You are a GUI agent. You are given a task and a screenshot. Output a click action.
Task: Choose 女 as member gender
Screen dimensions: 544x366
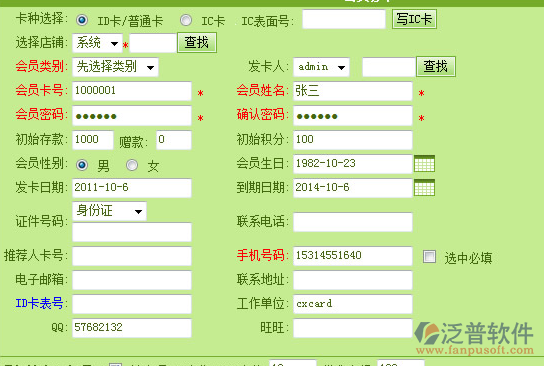click(x=132, y=165)
